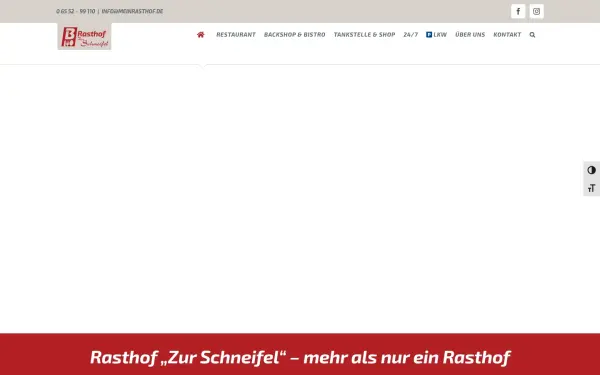Click the Rasthof Schneifel logo
The image size is (600, 375).
[x=85, y=37]
